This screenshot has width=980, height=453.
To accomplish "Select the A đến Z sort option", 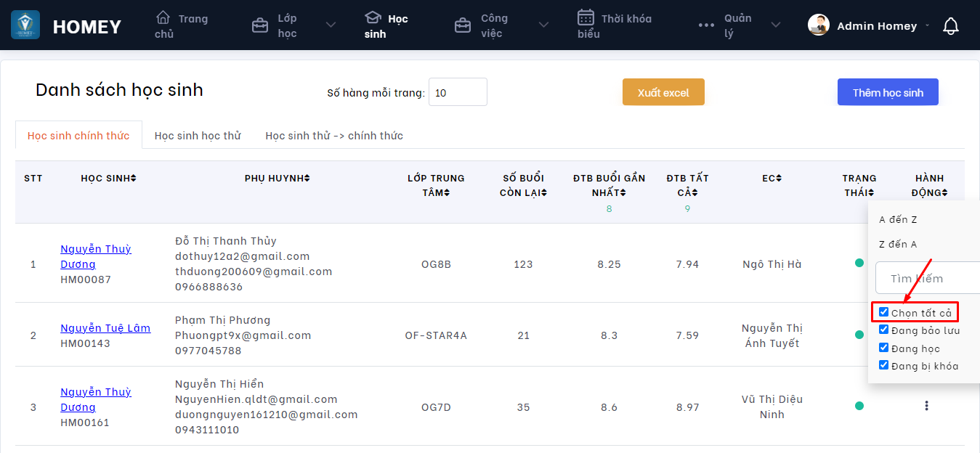I will [899, 219].
